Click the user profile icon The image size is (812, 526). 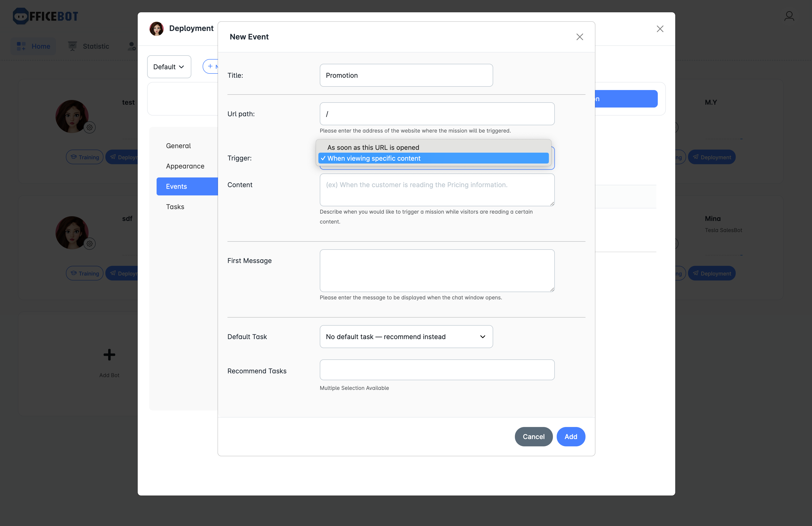[789, 16]
